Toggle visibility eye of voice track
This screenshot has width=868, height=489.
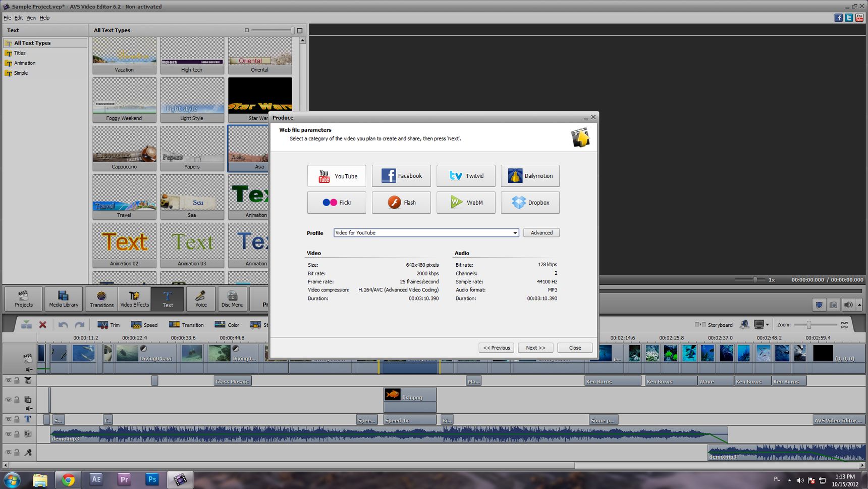point(8,452)
